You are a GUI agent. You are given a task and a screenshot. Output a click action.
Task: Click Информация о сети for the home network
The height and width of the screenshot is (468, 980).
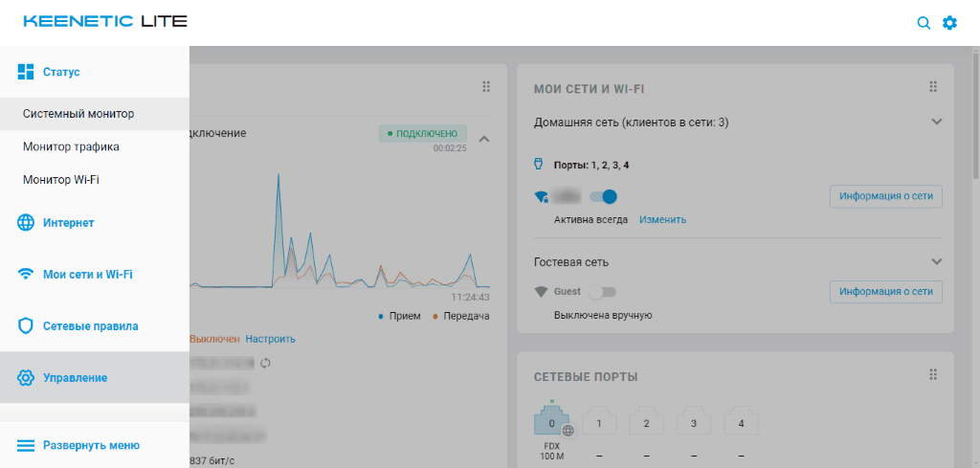point(886,197)
